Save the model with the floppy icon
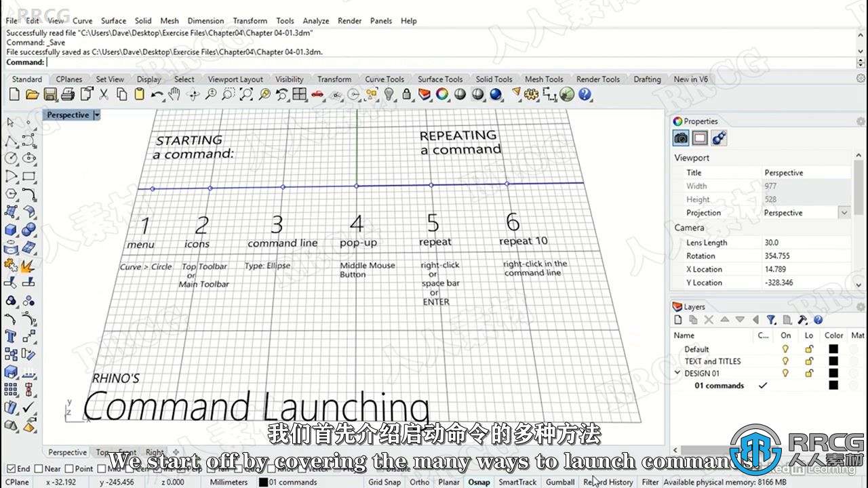Viewport: 868px width, 488px height. 50,95
